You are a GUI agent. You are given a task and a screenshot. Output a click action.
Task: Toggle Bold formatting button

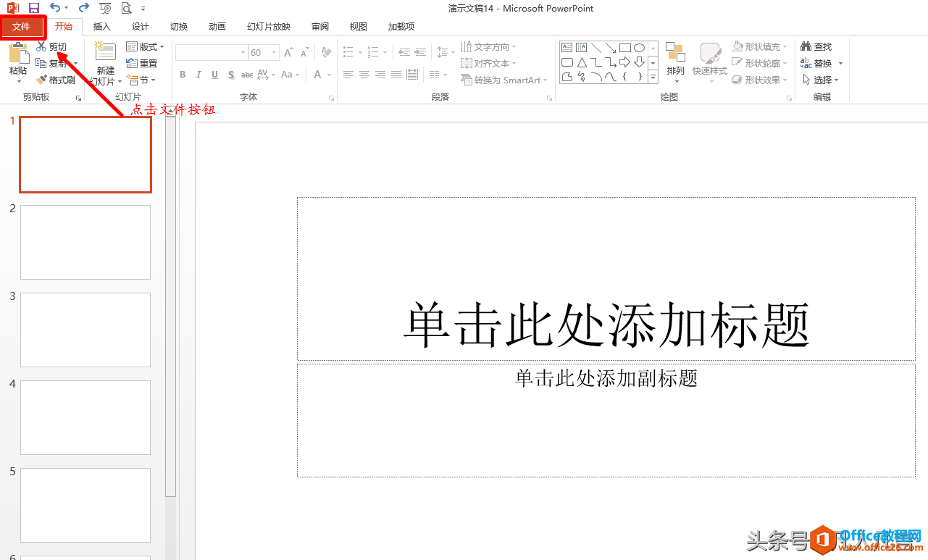pyautogui.click(x=183, y=75)
